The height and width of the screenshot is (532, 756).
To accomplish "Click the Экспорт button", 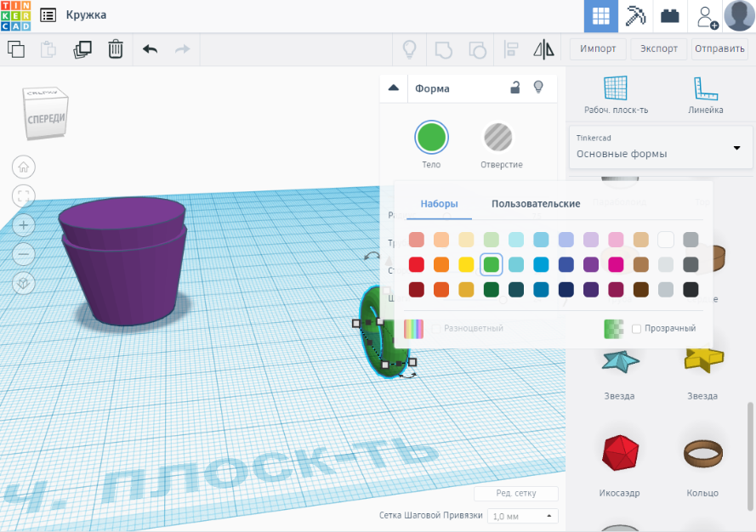I will coord(659,48).
